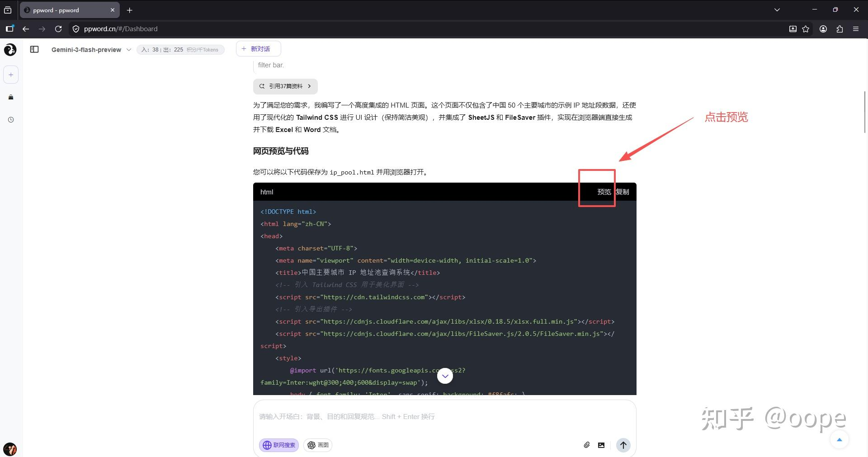The height and width of the screenshot is (457, 868).
Task: Click the send arrow button
Action: [623, 445]
